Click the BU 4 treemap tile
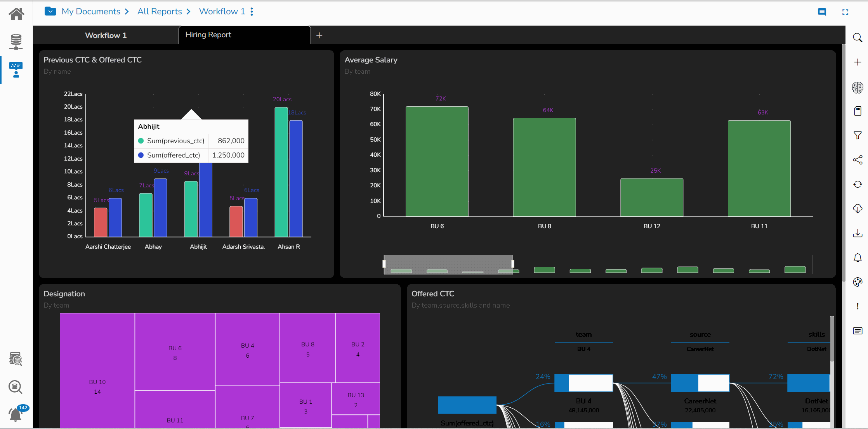Screen dimensions: 868x429 248,349
